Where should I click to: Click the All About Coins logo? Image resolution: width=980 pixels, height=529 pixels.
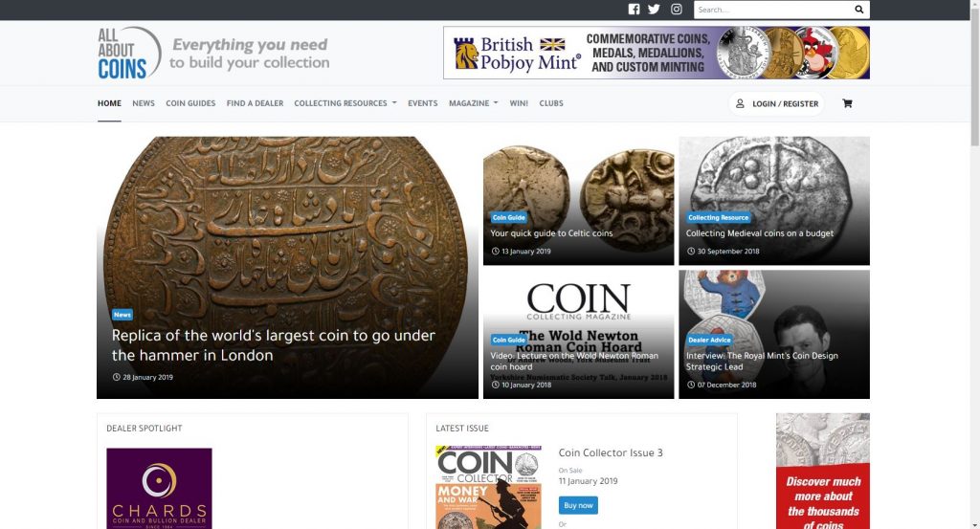pos(129,53)
